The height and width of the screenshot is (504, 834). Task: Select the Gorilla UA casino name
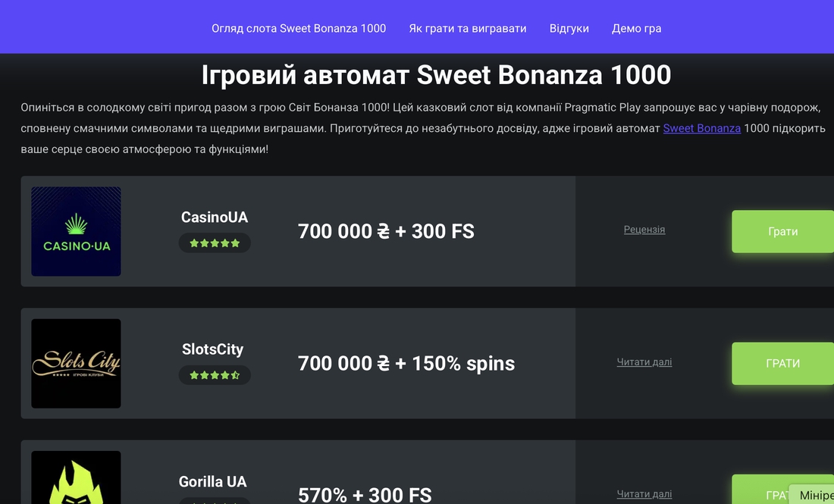(x=213, y=482)
